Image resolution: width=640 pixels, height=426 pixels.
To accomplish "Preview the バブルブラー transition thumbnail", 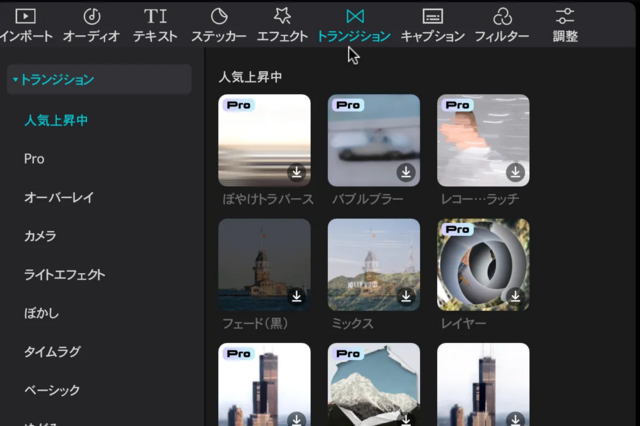I will (374, 140).
